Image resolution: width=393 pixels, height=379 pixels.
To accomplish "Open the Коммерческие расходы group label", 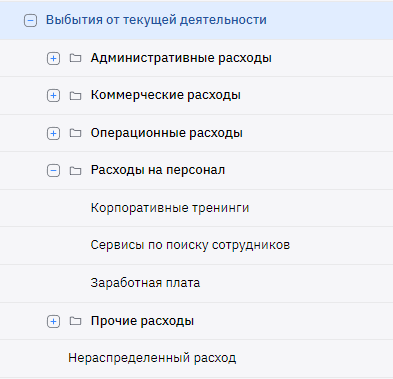I will (x=166, y=95).
